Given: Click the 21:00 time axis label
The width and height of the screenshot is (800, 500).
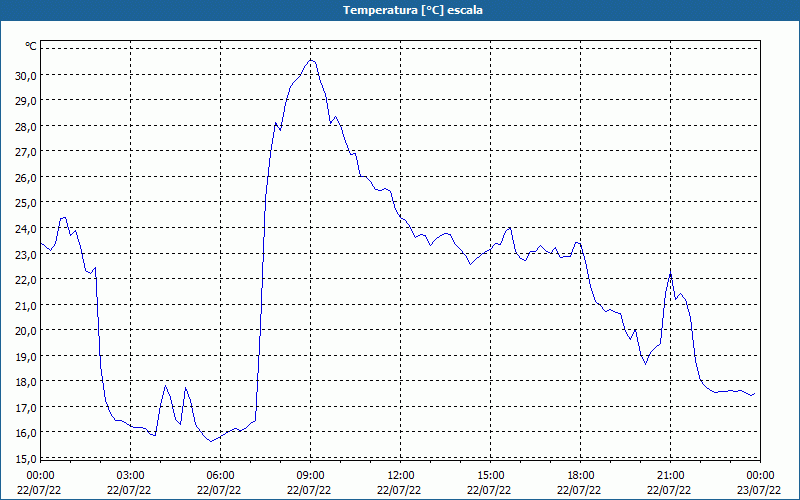Looking at the screenshot, I should (670, 476).
